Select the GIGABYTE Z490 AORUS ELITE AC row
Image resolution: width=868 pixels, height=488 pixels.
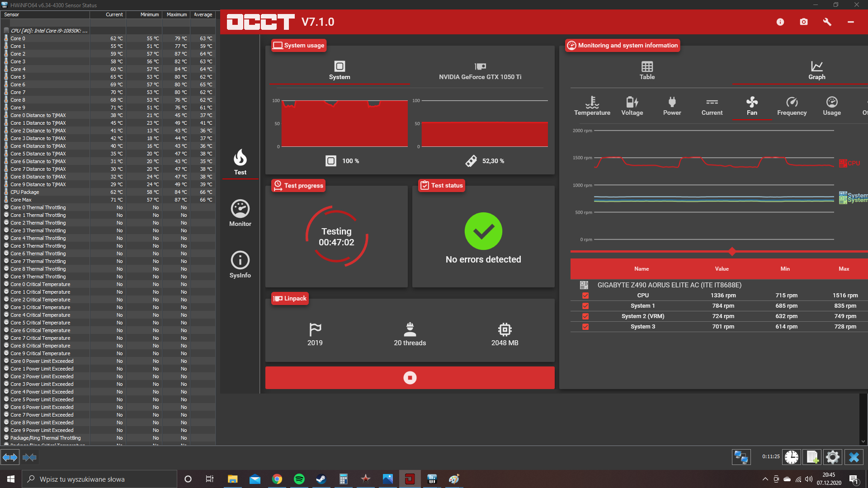719,285
